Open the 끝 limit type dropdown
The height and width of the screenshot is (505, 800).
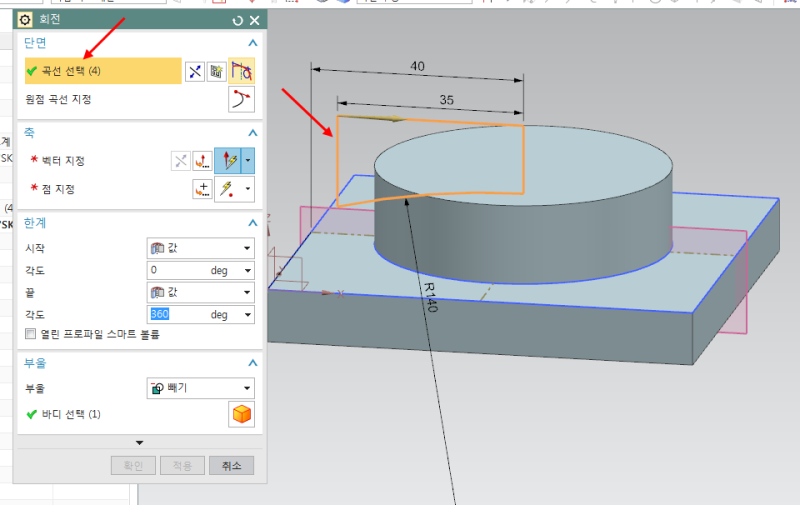[x=200, y=292]
